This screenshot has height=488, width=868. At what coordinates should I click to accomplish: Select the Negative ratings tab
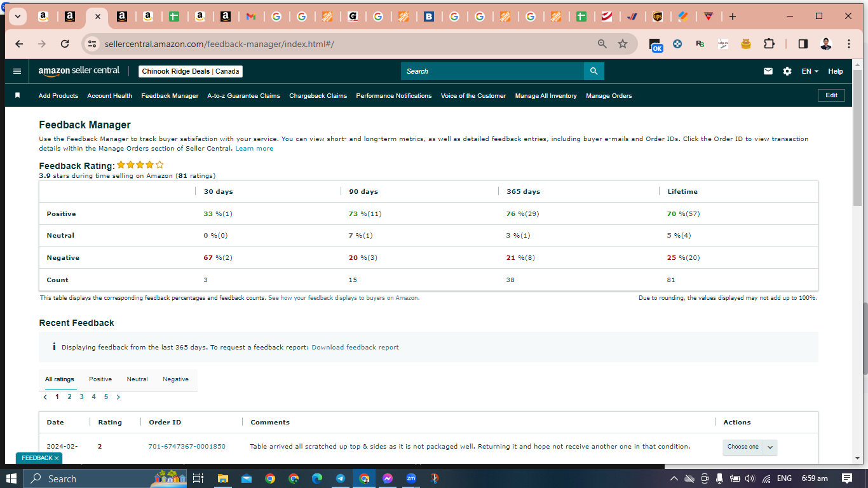click(x=175, y=379)
